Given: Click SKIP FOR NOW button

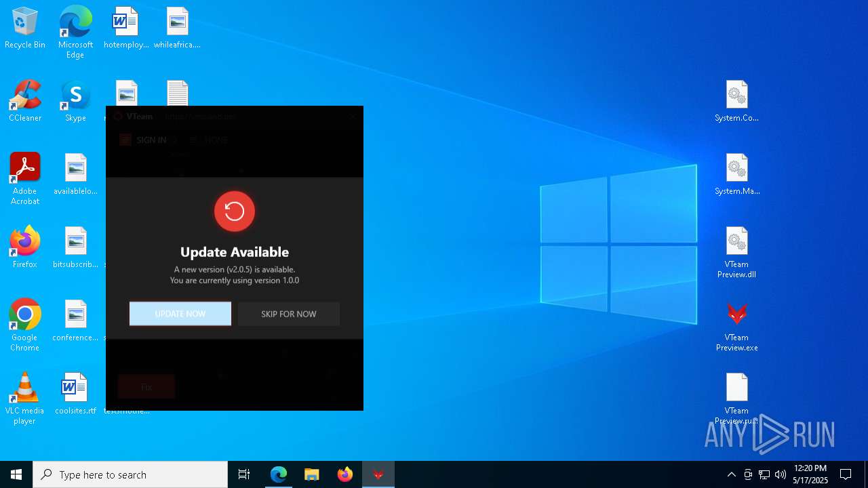Looking at the screenshot, I should (x=289, y=314).
